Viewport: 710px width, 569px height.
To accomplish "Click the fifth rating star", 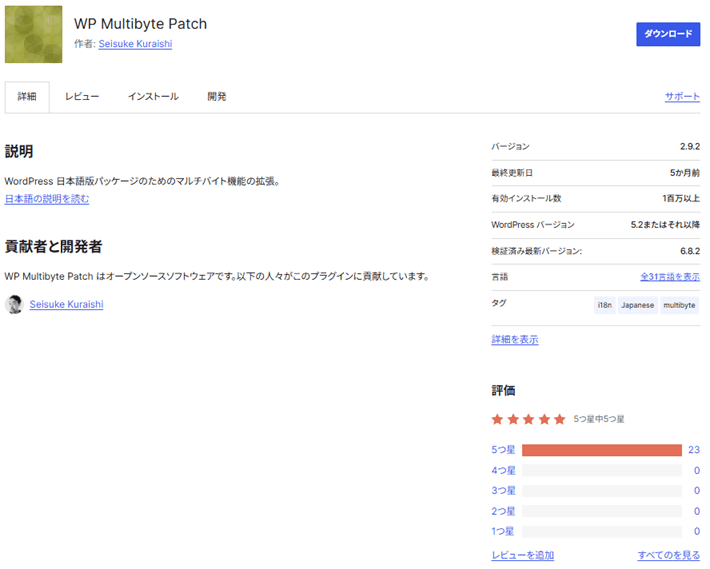I will (560, 419).
